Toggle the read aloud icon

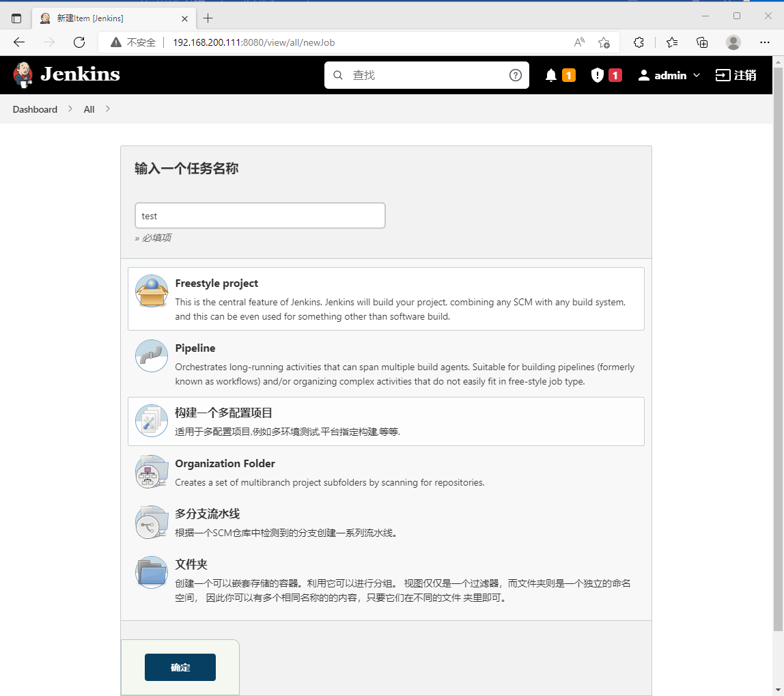click(579, 42)
